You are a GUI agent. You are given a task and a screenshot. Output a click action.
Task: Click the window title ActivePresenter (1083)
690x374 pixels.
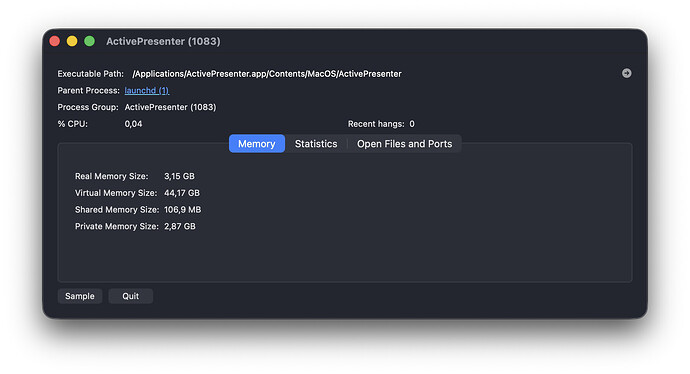click(163, 41)
